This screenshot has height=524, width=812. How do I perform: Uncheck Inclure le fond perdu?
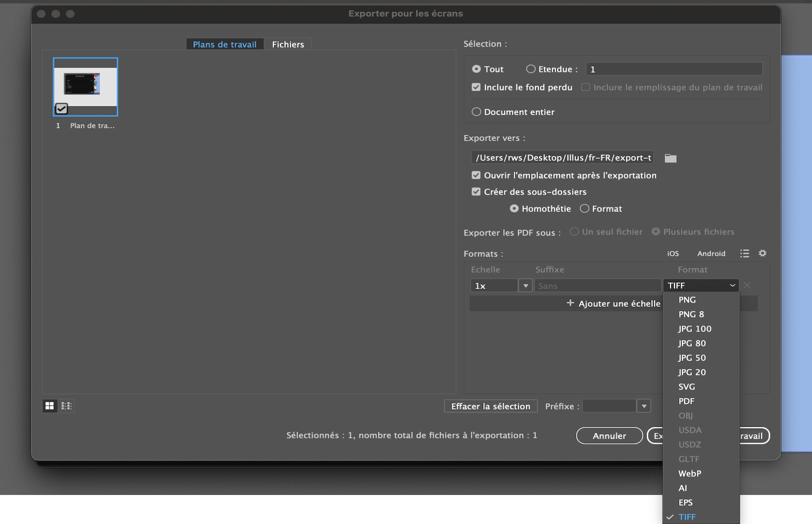[476, 87]
